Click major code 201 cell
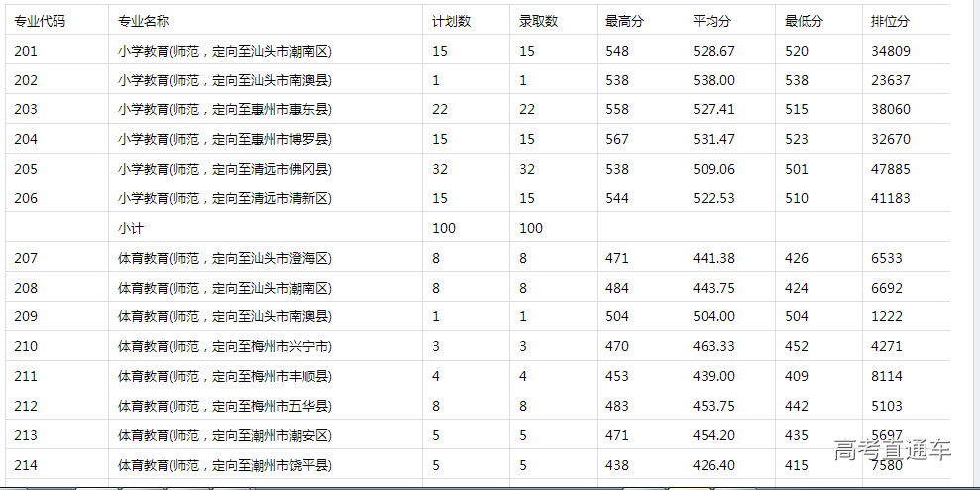Screen dimensions: 980x490 26,51
